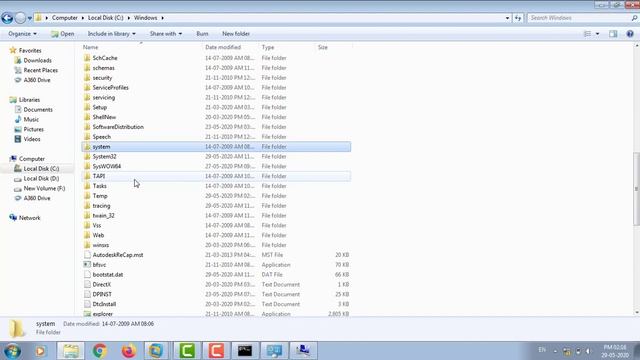Select the explorer application icon
Image resolution: width=640 pixels, height=360 pixels.
click(87, 314)
